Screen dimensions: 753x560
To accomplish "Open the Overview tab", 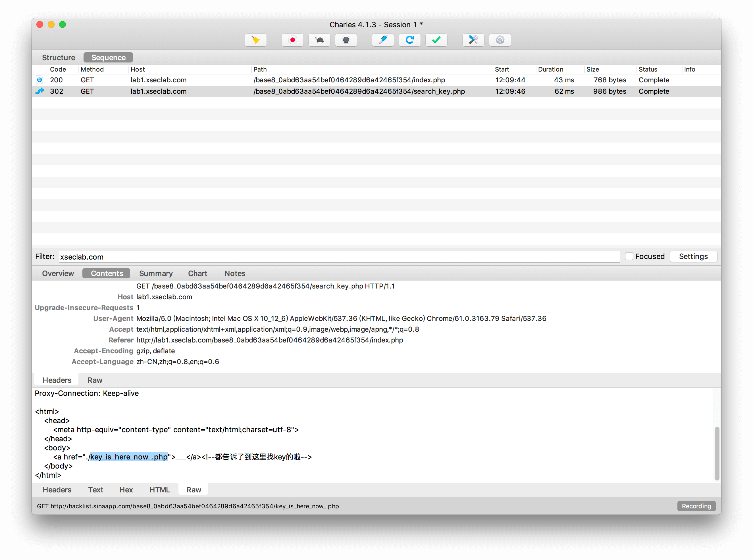I will 58,273.
